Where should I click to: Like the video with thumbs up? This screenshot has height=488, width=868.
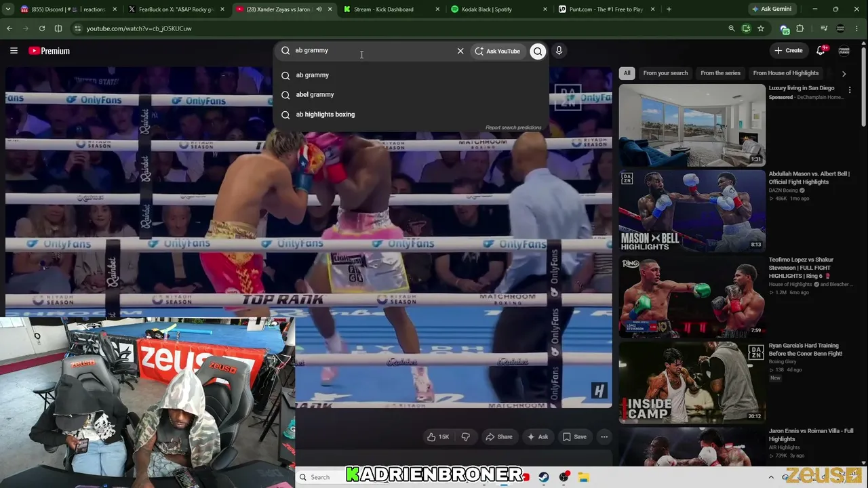click(x=438, y=437)
